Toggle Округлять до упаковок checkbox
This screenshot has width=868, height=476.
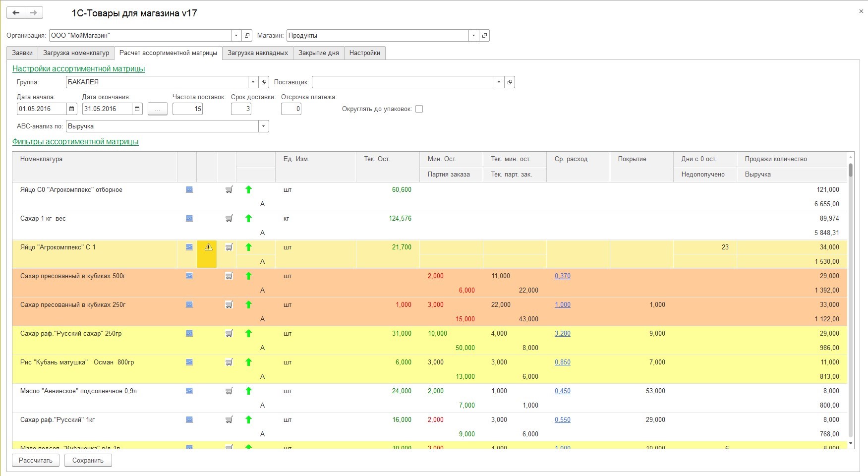click(419, 109)
